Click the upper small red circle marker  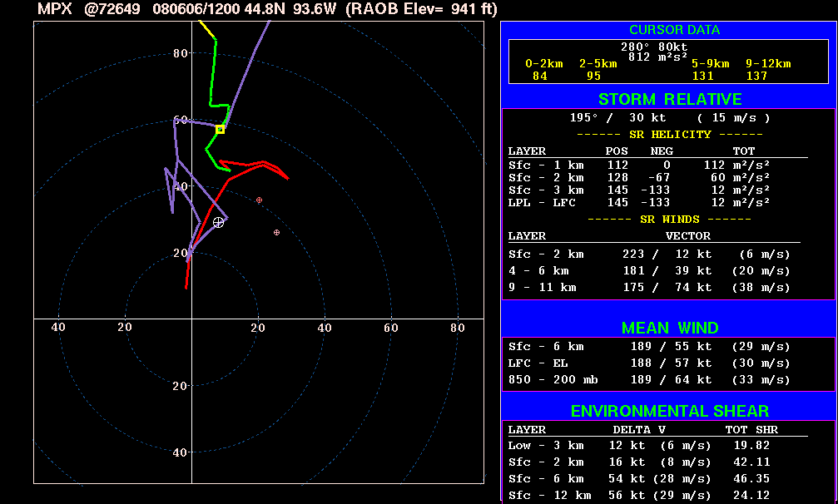point(260,200)
